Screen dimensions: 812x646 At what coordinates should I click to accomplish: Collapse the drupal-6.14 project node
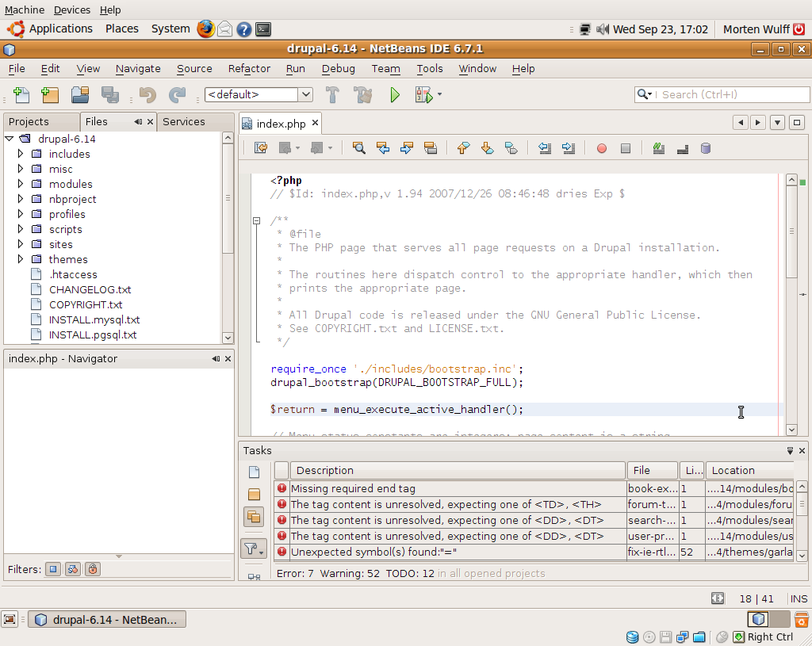(x=10, y=139)
